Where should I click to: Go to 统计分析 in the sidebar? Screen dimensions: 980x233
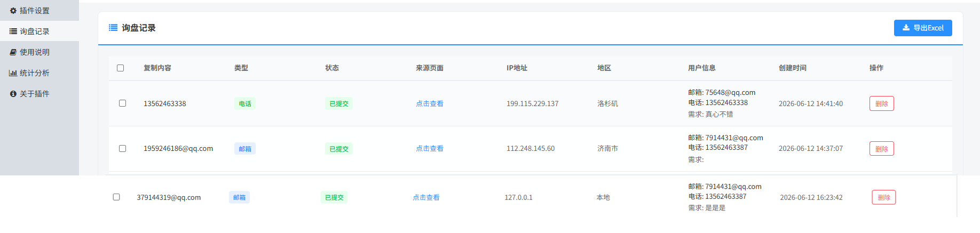click(x=39, y=73)
